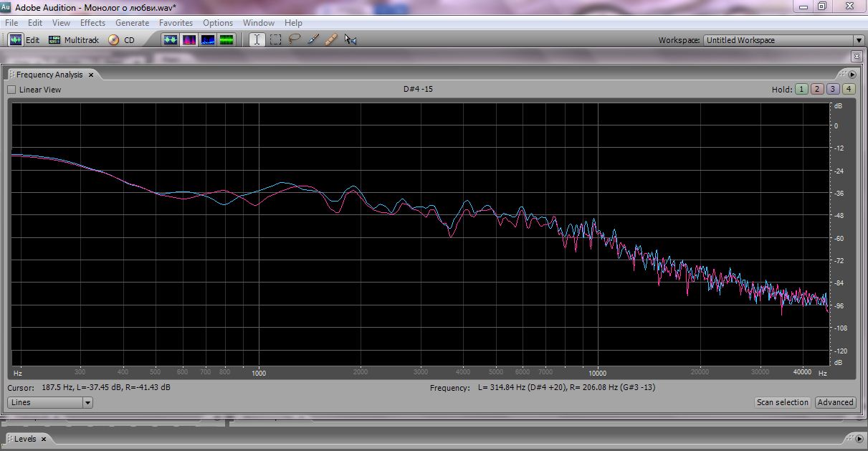The width and height of the screenshot is (868, 451).
Task: Open the Favorites menu
Action: 176,23
